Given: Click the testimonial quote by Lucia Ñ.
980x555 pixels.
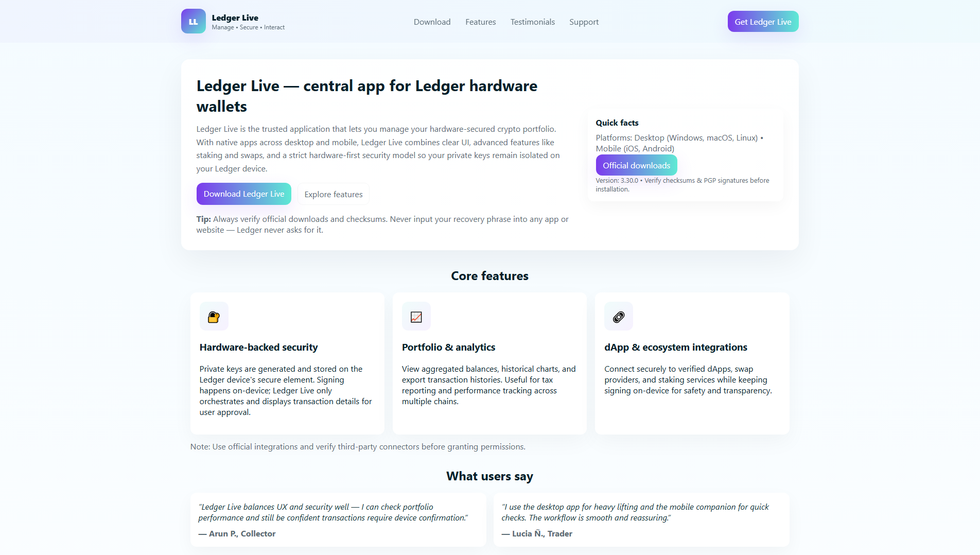Looking at the screenshot, I should tap(635, 512).
